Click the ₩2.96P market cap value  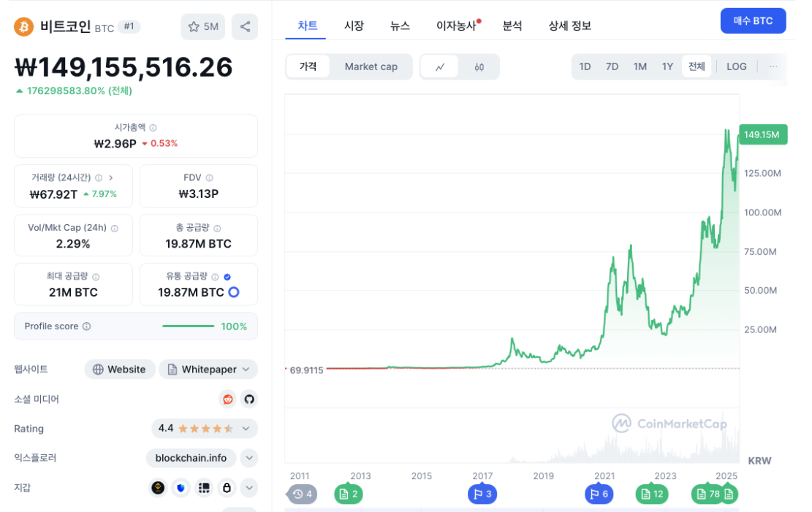[x=115, y=143]
